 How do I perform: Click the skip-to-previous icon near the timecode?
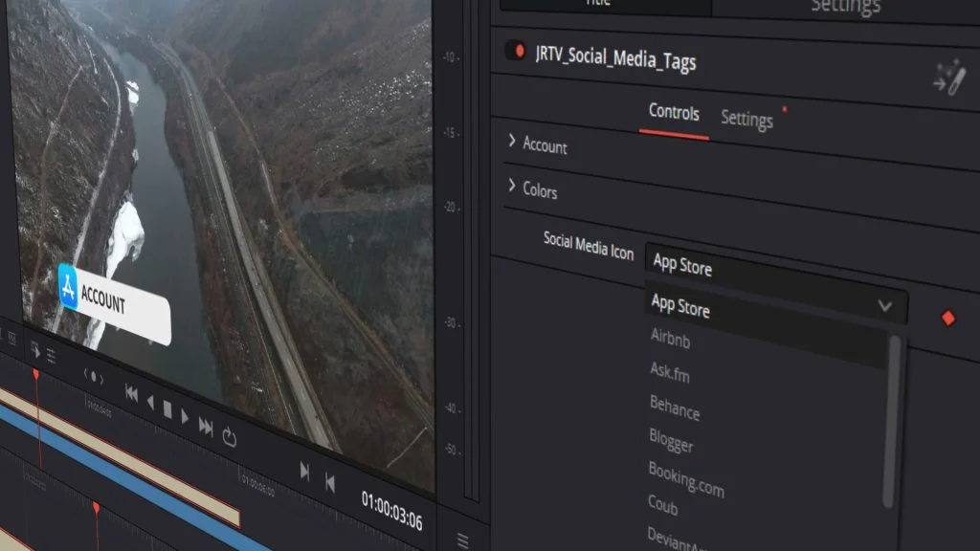click(x=330, y=482)
